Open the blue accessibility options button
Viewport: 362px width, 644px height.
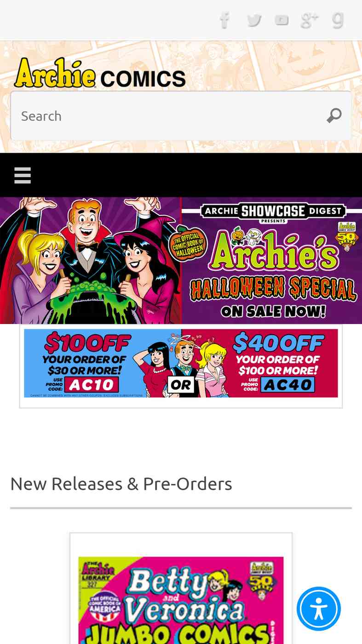(x=319, y=609)
